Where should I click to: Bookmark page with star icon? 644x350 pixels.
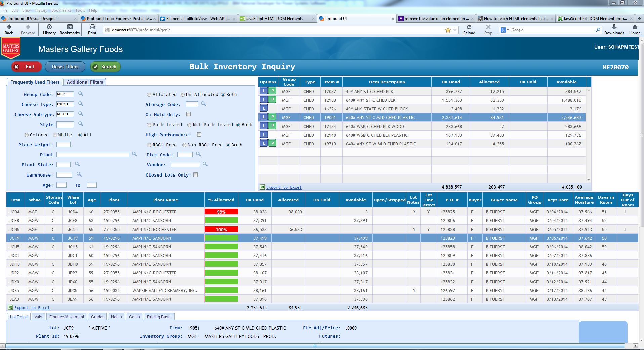(x=448, y=30)
